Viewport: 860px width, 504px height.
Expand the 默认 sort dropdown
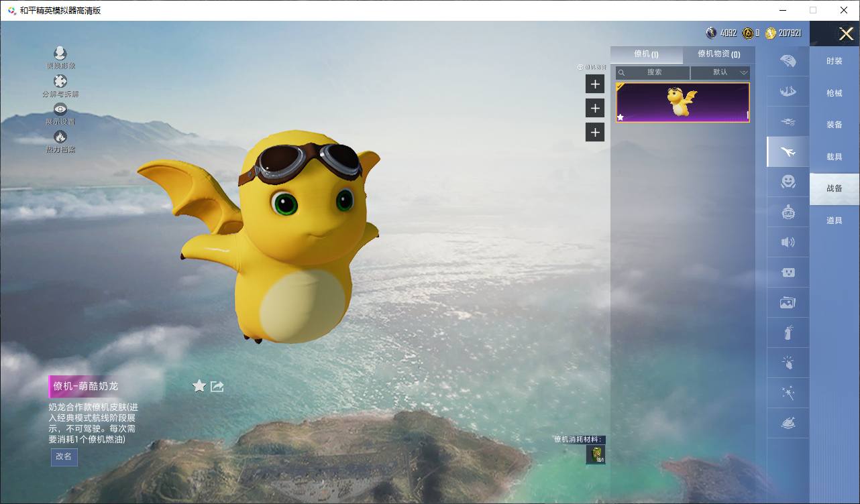720,72
